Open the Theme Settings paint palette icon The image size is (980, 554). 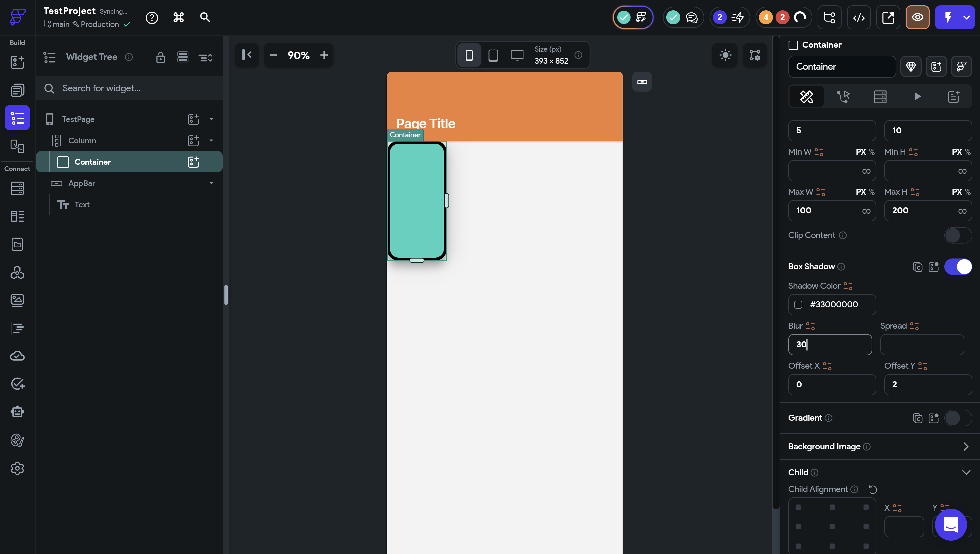[17, 440]
